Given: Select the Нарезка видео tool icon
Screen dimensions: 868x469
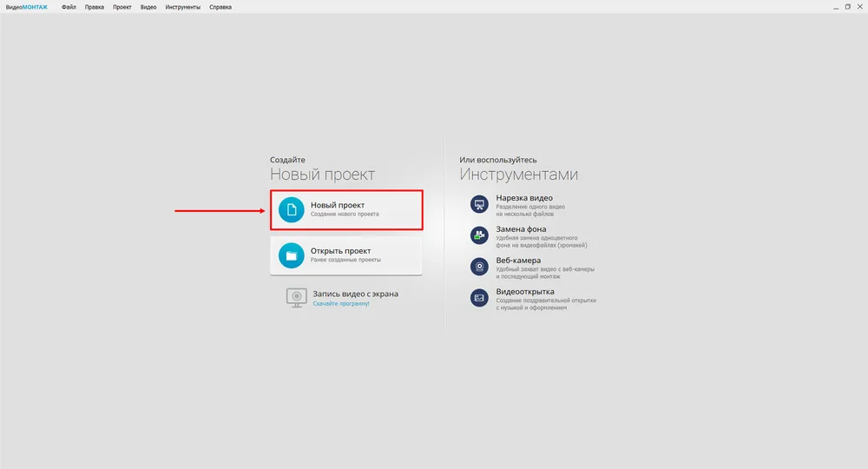Looking at the screenshot, I should [x=479, y=204].
